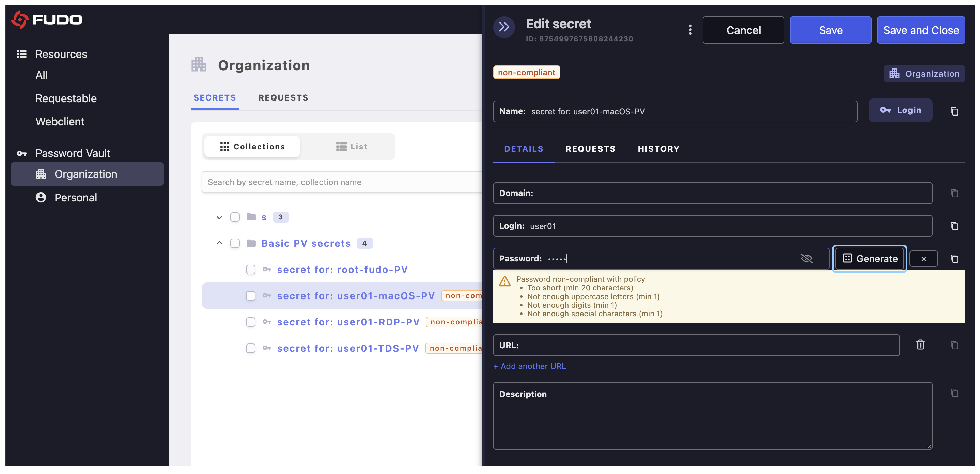Click key icon beside user01-TDS-PV secret

[267, 348]
